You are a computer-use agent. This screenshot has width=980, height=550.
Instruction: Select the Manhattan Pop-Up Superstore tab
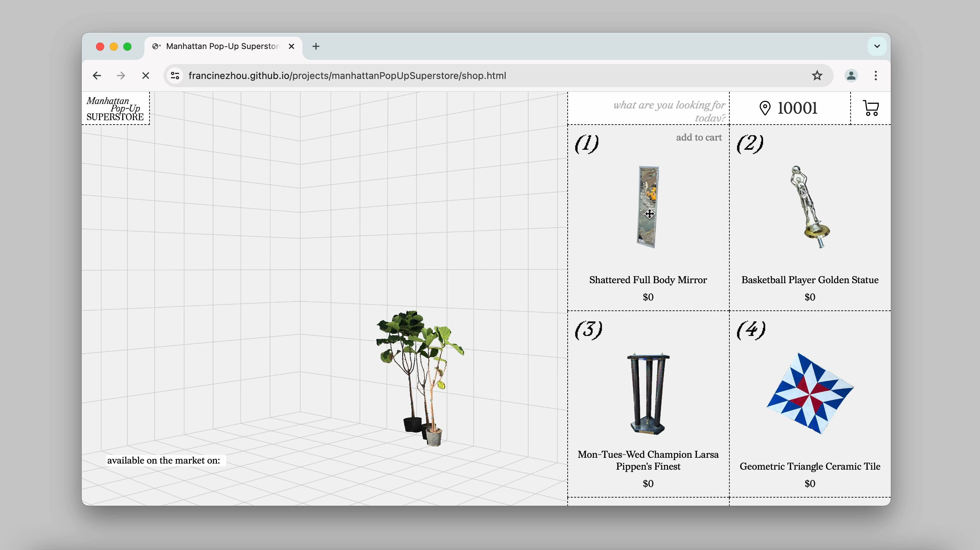click(x=223, y=46)
